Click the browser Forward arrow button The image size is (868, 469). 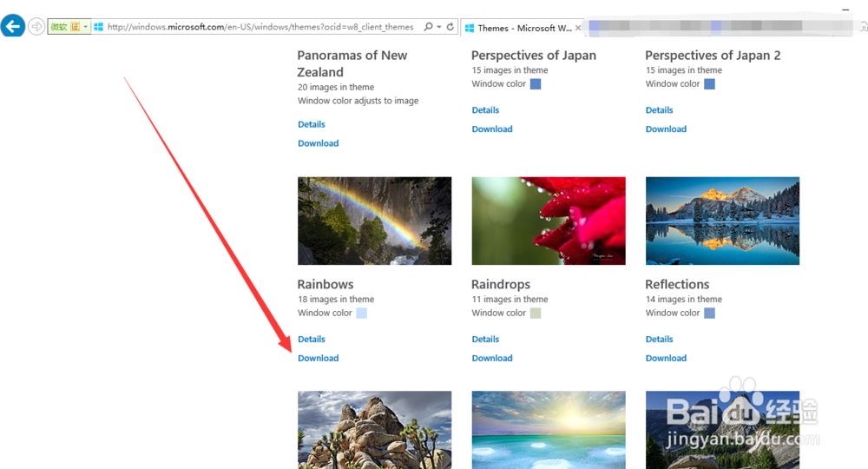[36, 27]
